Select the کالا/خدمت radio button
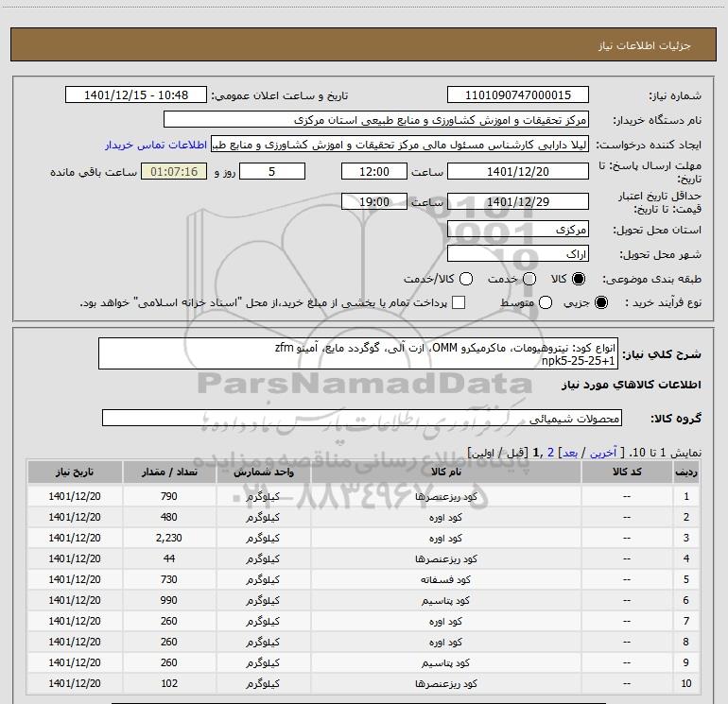 466,279
